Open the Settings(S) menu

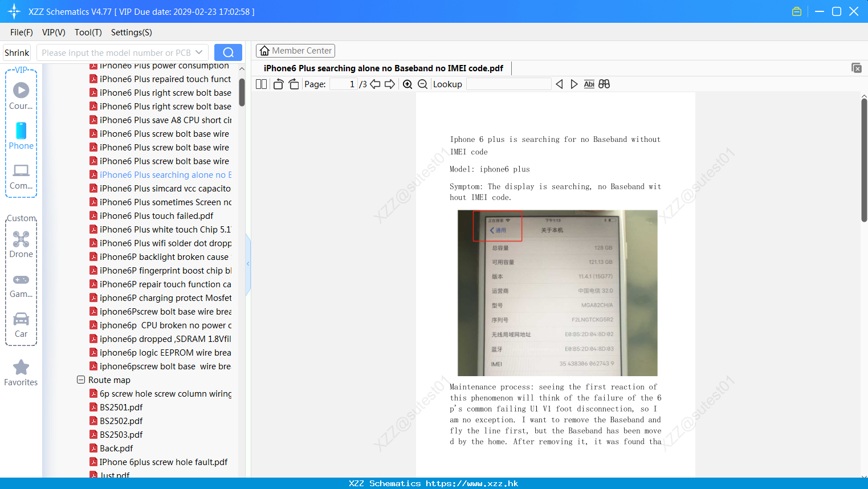coord(132,32)
